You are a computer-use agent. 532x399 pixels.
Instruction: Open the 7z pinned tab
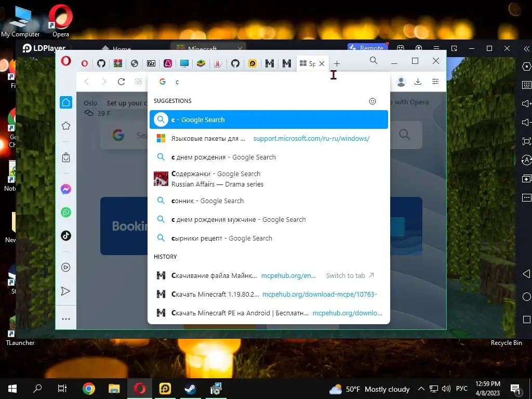click(151, 63)
